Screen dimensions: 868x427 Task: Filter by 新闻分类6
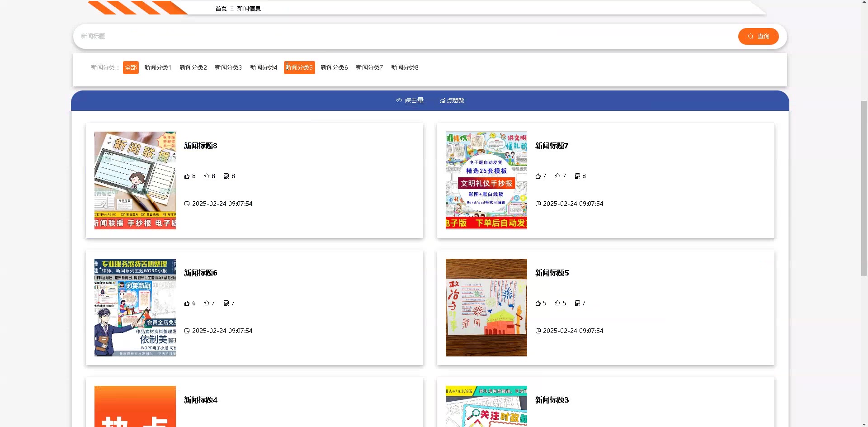[x=334, y=67]
